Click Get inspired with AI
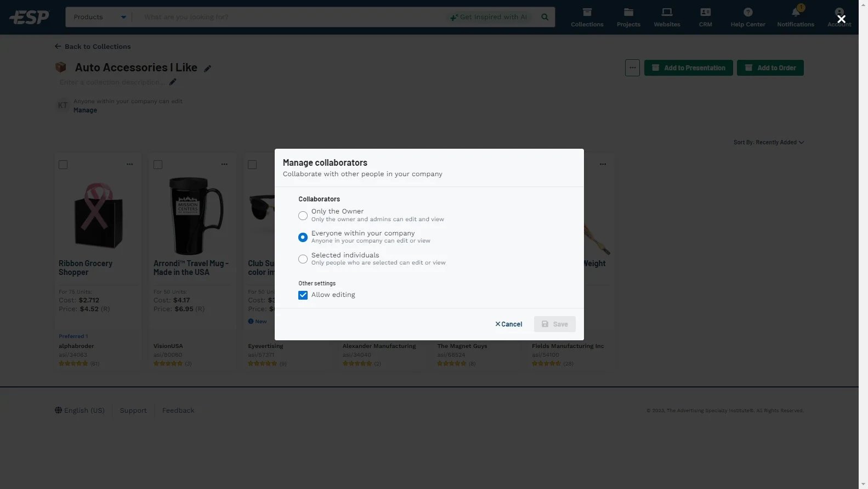The height and width of the screenshot is (489, 868). [489, 17]
